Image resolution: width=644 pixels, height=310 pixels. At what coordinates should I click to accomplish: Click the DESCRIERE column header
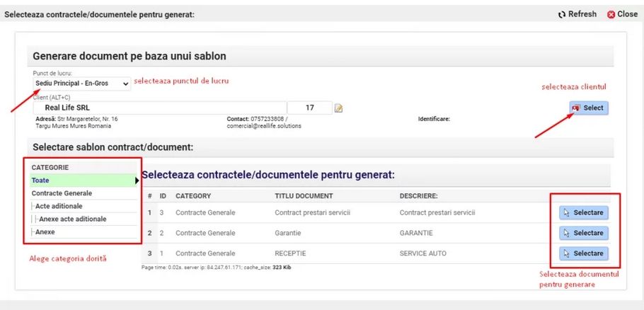click(419, 196)
